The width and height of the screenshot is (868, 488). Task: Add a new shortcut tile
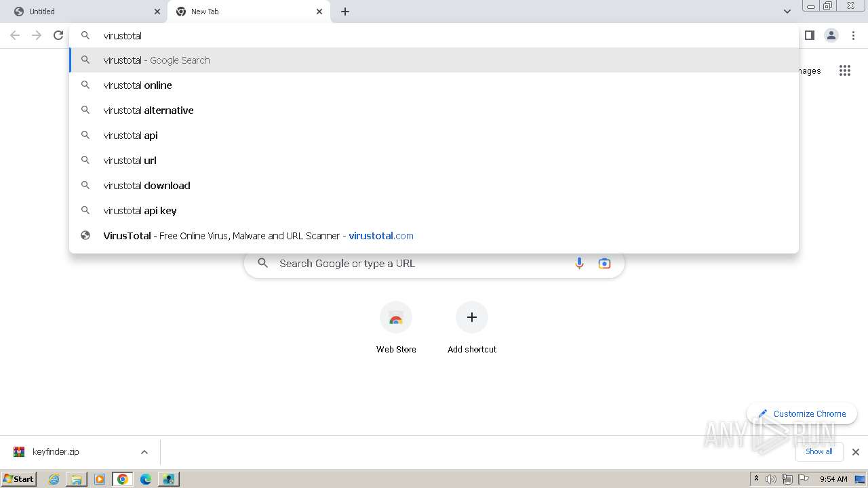472,329
